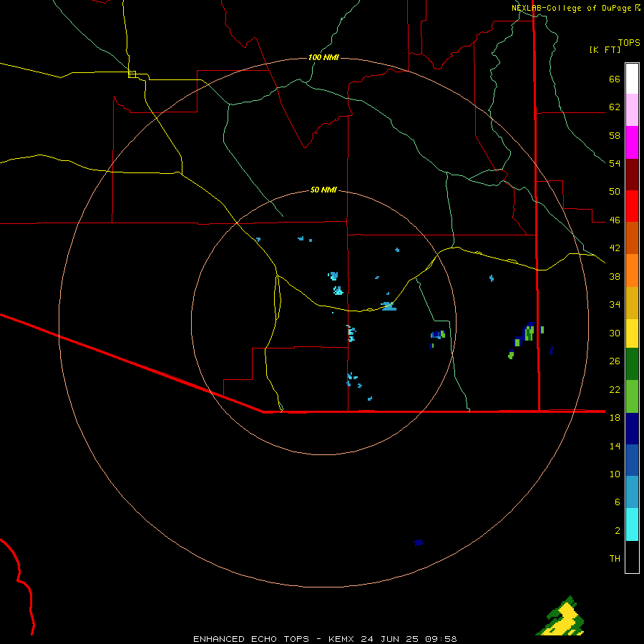Viewport: 644px width, 644px height.
Task: Click the 50 NMI range ring label
Action: click(x=323, y=190)
